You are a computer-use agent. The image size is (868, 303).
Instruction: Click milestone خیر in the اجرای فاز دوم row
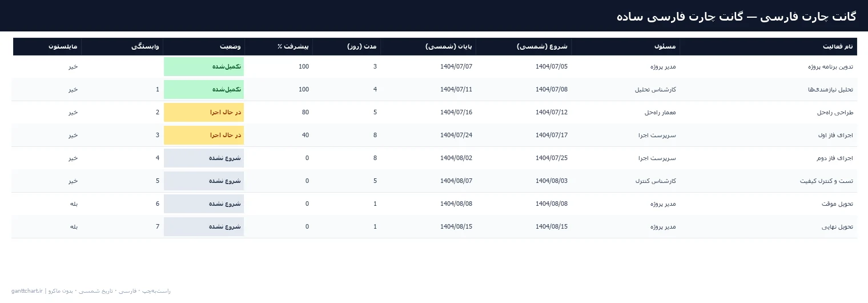pos(73,158)
